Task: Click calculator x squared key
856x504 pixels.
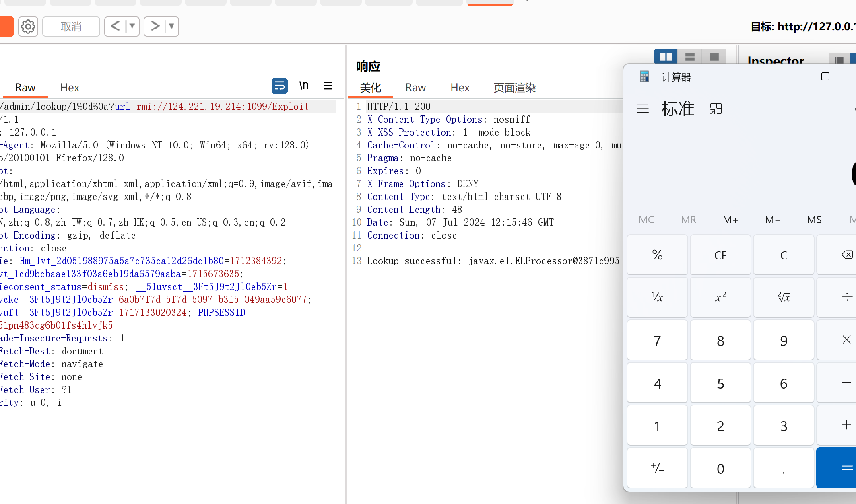Action: pos(720,298)
